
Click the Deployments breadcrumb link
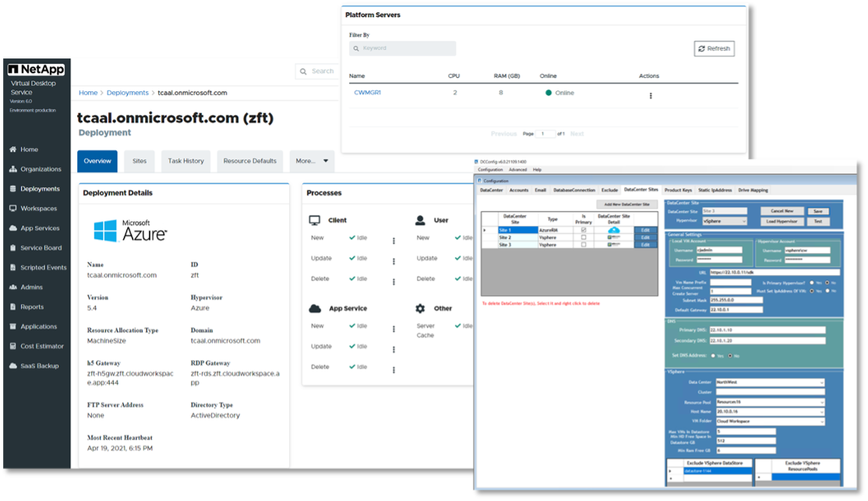coord(127,93)
